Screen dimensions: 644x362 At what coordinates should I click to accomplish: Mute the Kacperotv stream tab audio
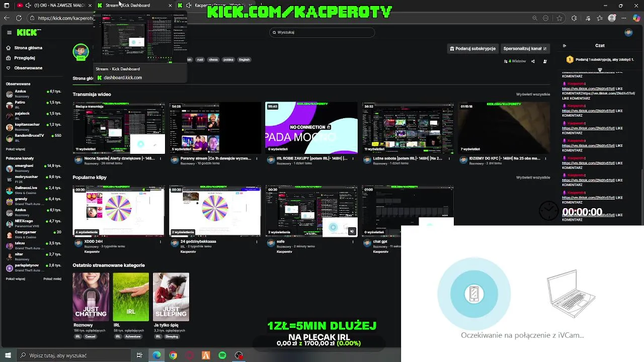(189, 6)
